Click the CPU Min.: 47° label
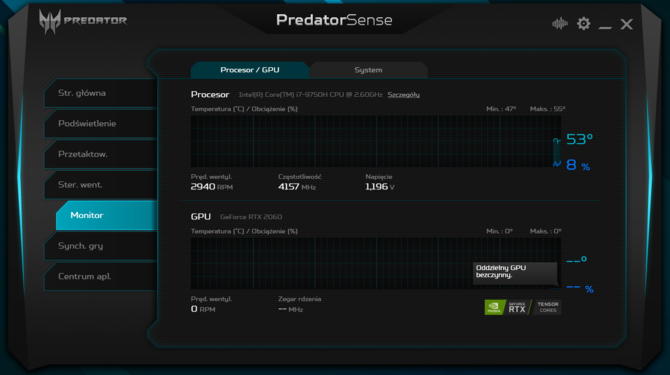Image resolution: width=670 pixels, height=375 pixels. pyautogui.click(x=501, y=109)
